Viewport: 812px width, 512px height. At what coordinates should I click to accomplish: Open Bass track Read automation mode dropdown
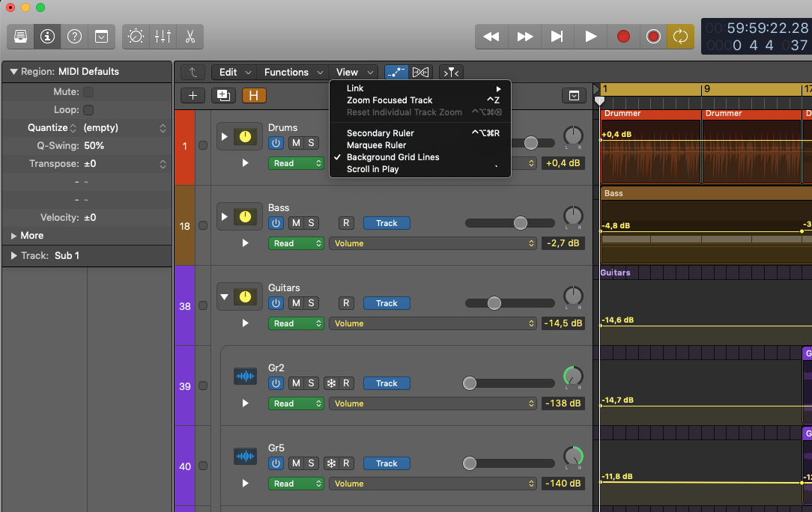coord(296,243)
